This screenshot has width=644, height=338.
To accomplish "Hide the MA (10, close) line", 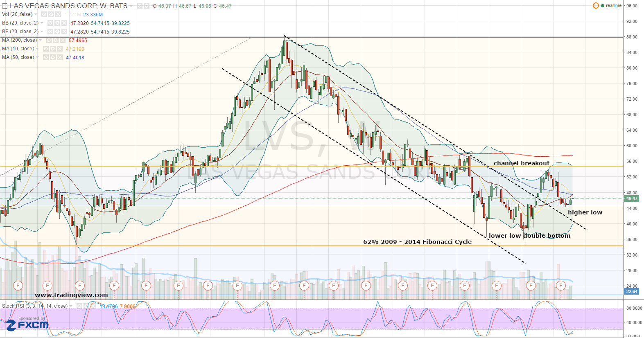I will 46,49.
